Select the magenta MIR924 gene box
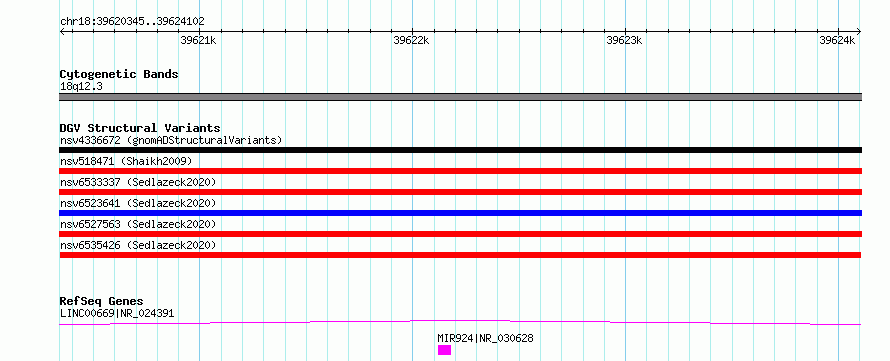890x361 pixels. coord(444,350)
